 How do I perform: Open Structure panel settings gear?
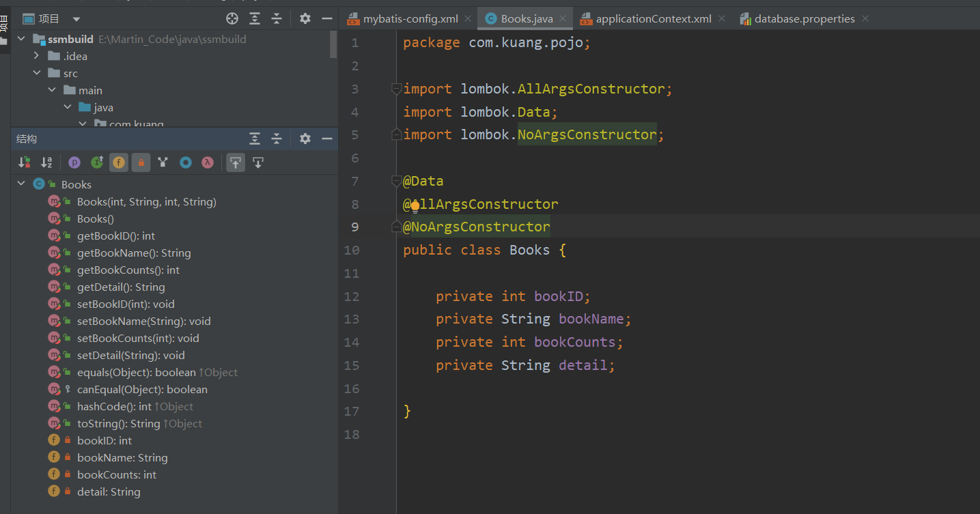[305, 139]
